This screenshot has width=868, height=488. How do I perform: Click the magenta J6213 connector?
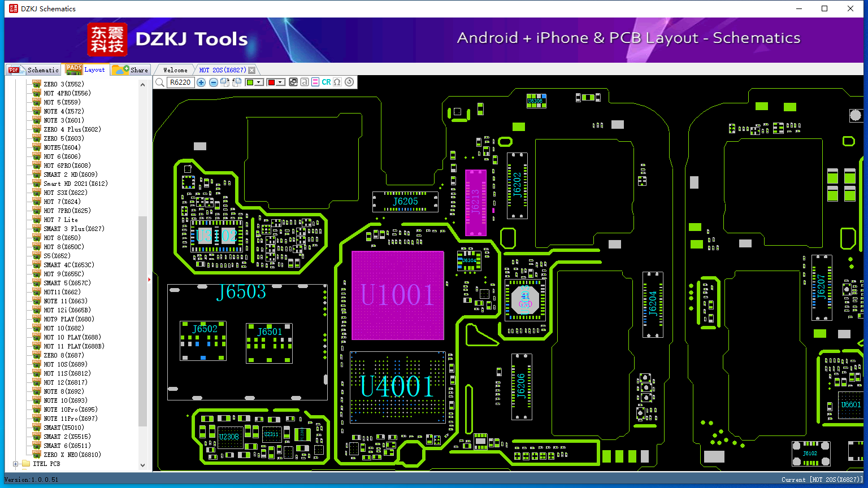[476, 202]
